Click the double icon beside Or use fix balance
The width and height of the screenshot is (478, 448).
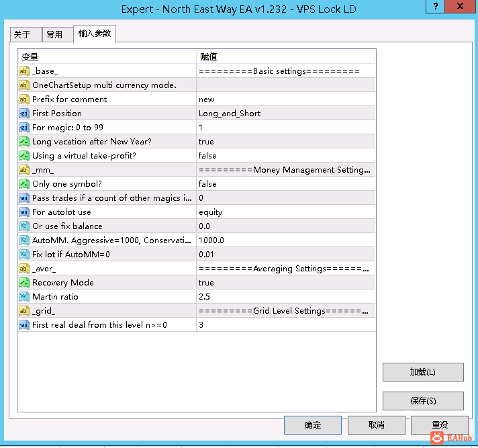tap(23, 226)
